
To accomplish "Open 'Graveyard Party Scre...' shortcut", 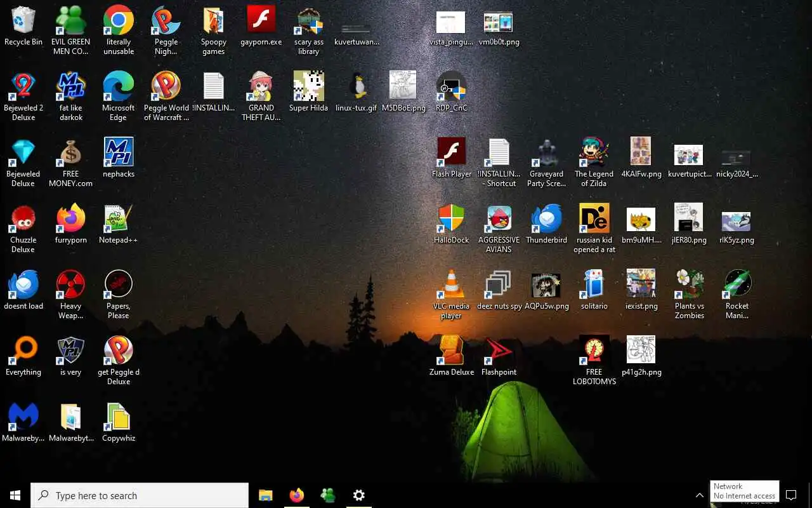I will 547,163.
